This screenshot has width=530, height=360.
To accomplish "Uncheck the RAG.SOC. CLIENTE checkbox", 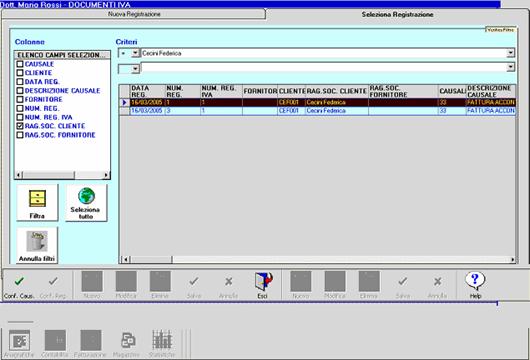I will (20, 126).
